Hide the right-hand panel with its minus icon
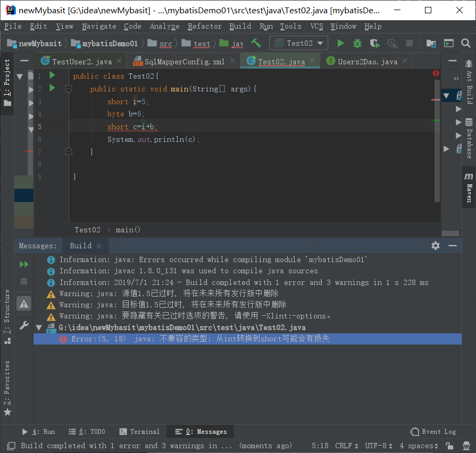The width and height of the screenshot is (476, 453). 452,61
